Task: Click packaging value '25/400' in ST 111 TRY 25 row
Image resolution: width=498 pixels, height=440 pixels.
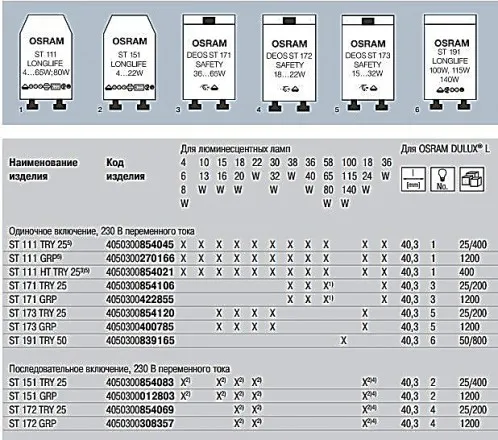Action: point(473,244)
